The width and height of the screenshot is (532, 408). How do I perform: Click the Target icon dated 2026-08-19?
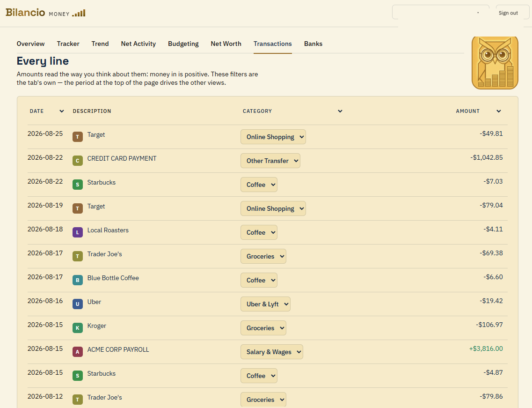pos(77,208)
